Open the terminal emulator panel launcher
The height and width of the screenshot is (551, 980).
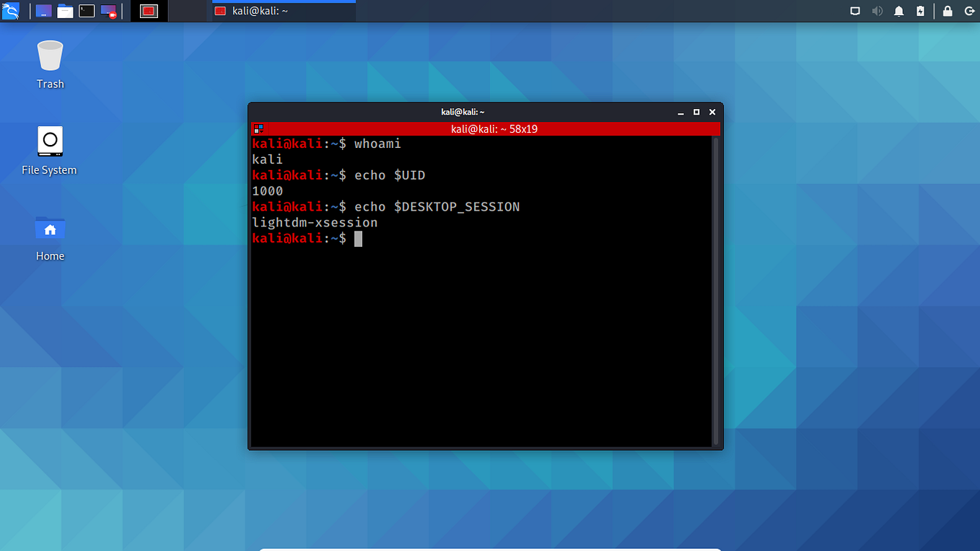tap(86, 11)
